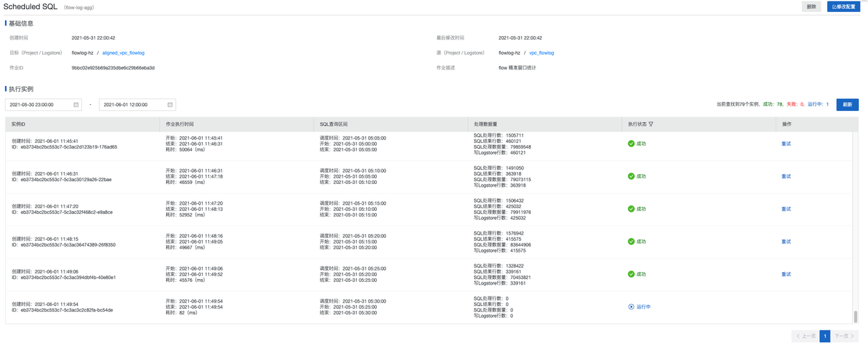The width and height of the screenshot is (868, 347).
Task: Click success check icon in 11:49:06 row
Action: click(631, 274)
